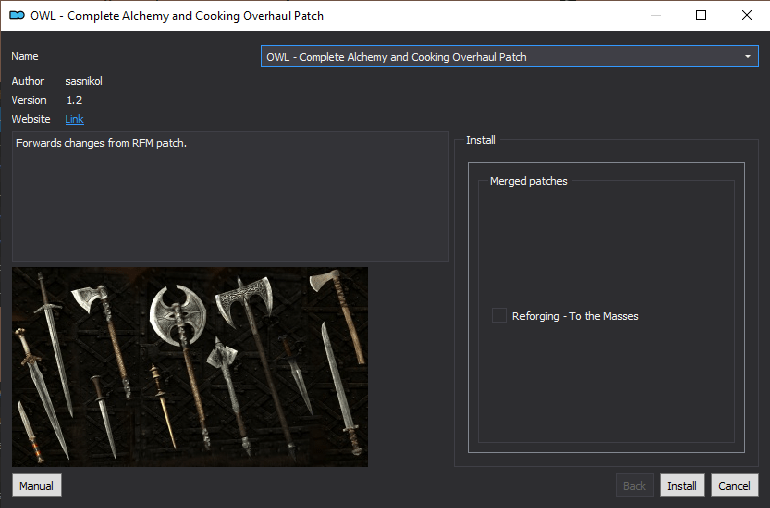Click the Cancel button
Viewport: 770px width, 508px height.
734,485
